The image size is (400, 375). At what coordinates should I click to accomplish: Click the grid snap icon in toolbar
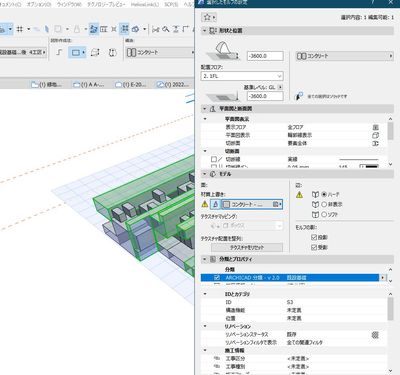[20, 29]
